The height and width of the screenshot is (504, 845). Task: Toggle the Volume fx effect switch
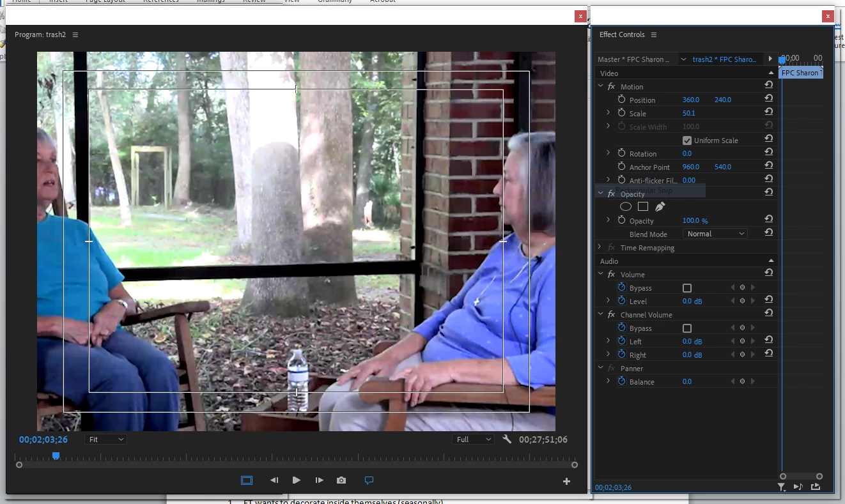point(611,274)
